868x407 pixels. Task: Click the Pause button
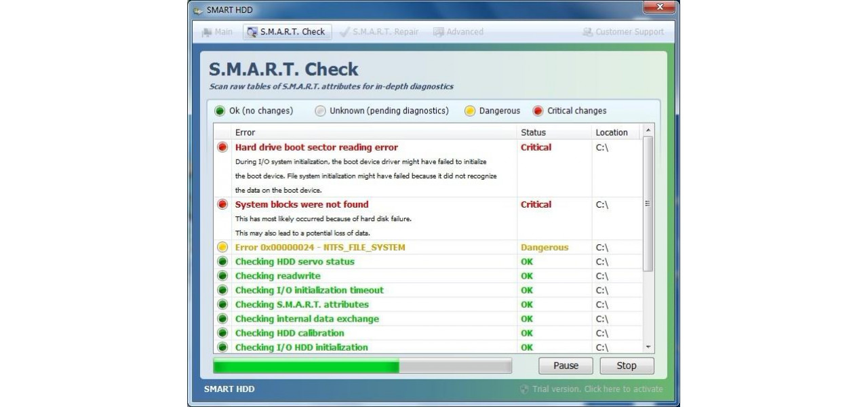(x=566, y=366)
